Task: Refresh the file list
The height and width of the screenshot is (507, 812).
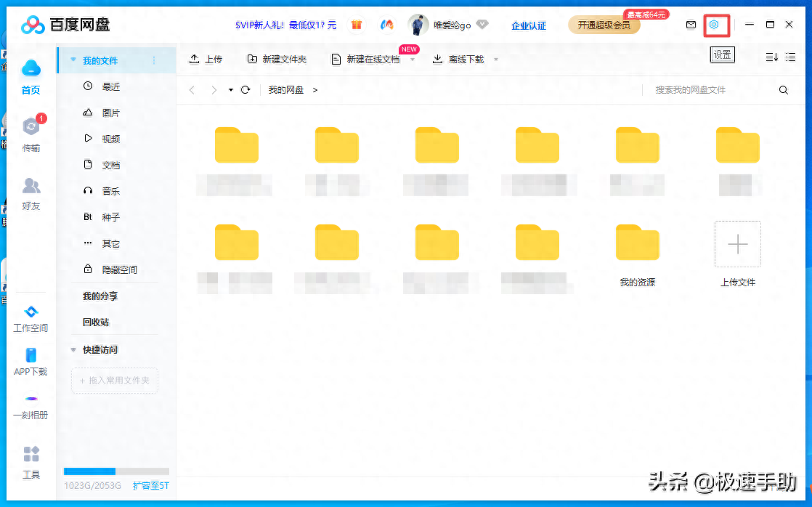Action: (245, 89)
